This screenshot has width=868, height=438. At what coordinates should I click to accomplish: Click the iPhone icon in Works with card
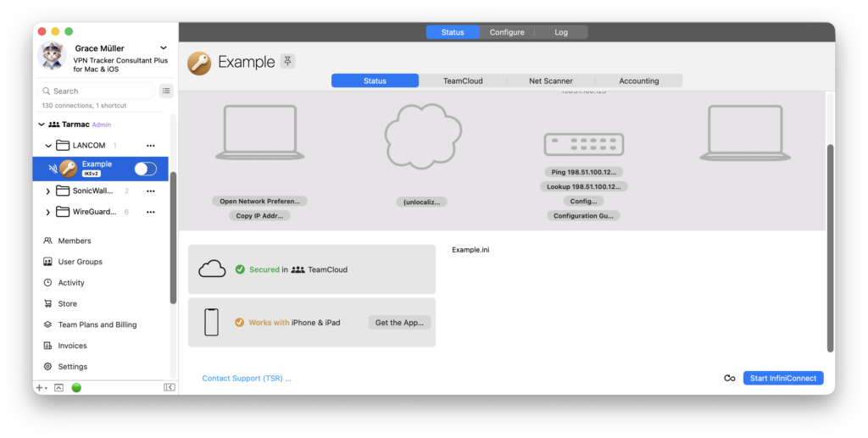pyautogui.click(x=211, y=323)
